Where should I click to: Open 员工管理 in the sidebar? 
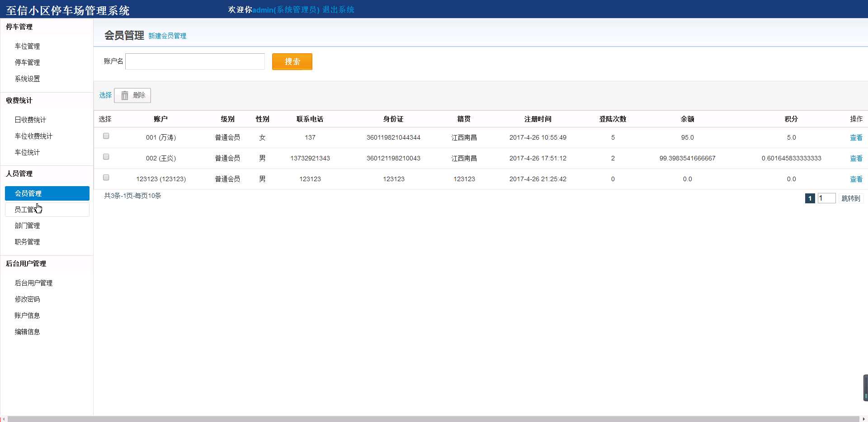(47, 210)
